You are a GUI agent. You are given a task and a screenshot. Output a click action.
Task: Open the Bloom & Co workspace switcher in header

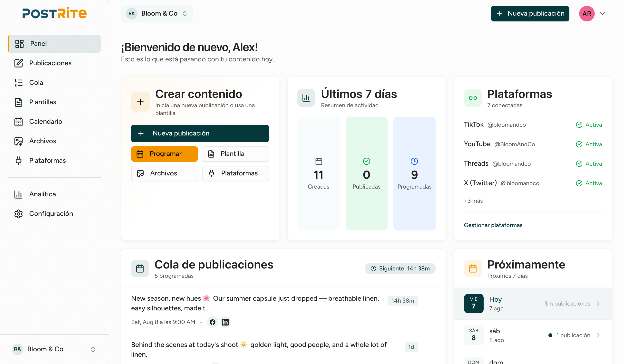click(157, 14)
